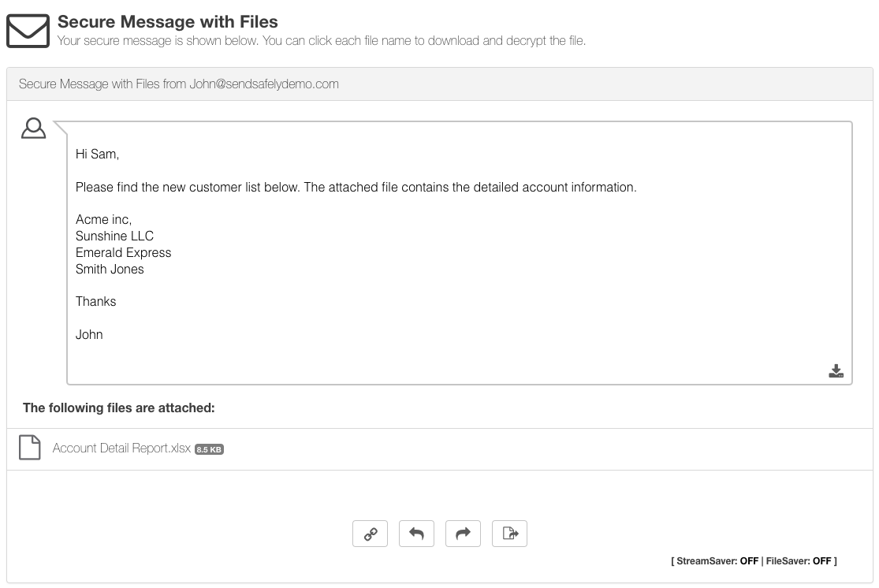879x588 pixels.
Task: Click the export message to file icon
Action: click(x=509, y=534)
